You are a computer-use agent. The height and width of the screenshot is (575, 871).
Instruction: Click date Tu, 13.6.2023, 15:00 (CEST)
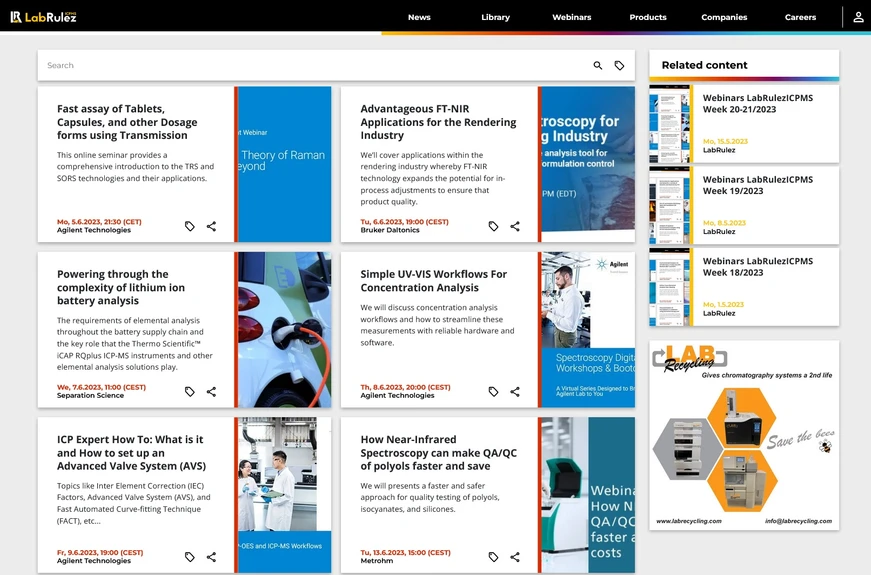[x=406, y=553]
